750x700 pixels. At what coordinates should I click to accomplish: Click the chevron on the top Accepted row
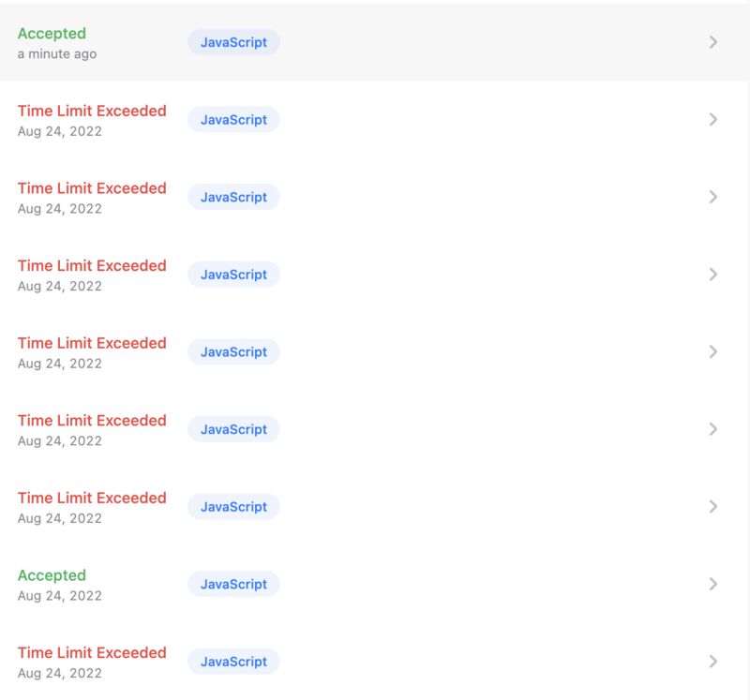712,42
